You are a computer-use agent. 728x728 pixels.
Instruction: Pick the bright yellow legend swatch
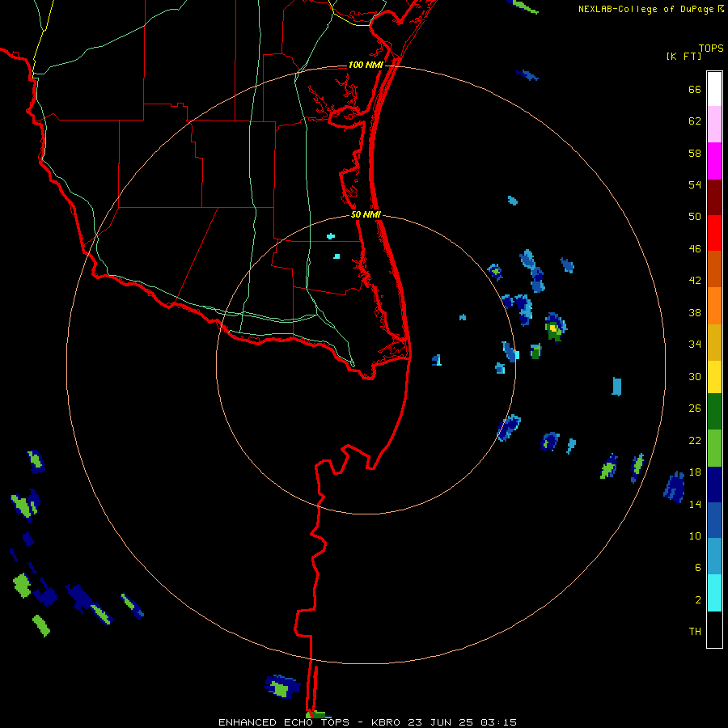click(714, 377)
